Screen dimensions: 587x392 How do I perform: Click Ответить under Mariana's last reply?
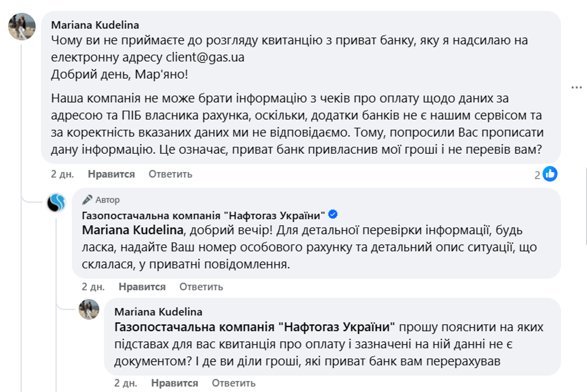pos(233,383)
